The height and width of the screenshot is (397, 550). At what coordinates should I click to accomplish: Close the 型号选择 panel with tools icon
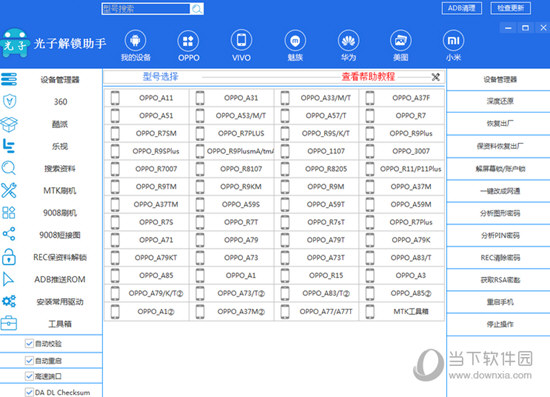(x=436, y=77)
